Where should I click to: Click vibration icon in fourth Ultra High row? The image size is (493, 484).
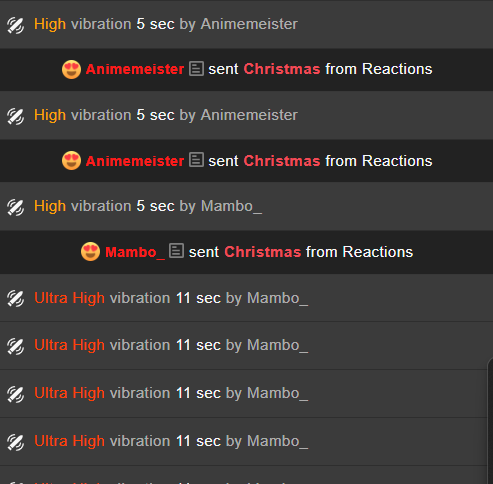click(x=15, y=442)
